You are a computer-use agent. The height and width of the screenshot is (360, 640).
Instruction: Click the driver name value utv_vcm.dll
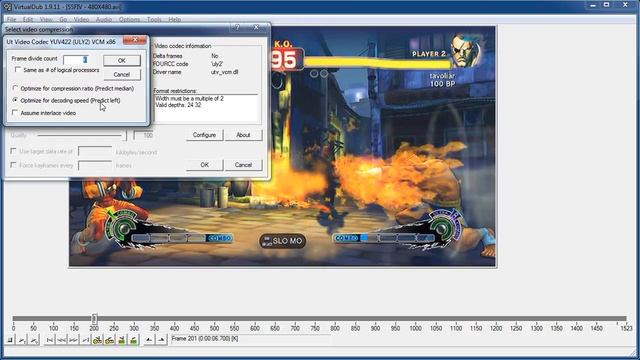[224, 72]
